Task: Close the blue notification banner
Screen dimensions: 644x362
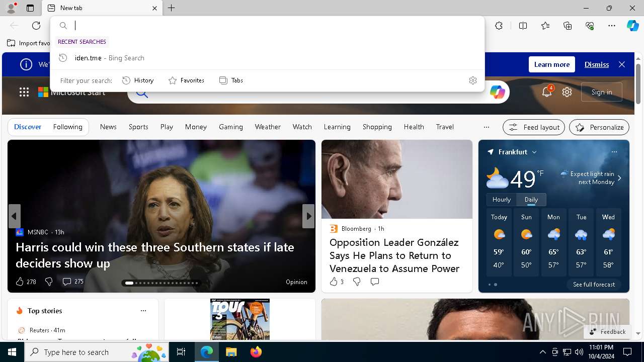Action: pos(622,64)
